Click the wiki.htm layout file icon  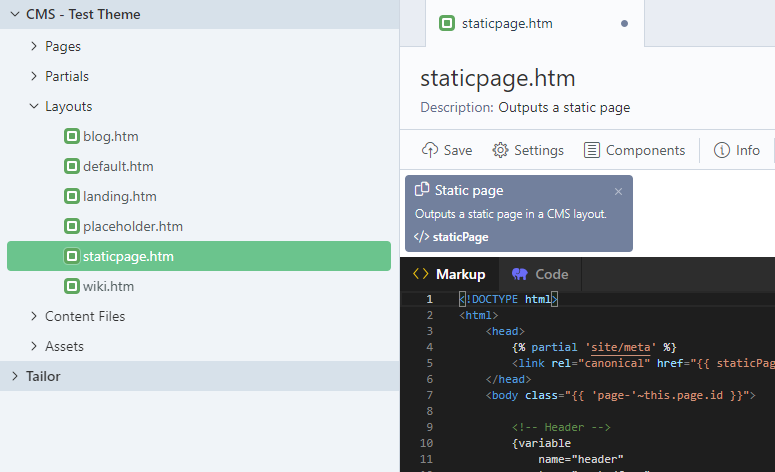pos(72,286)
